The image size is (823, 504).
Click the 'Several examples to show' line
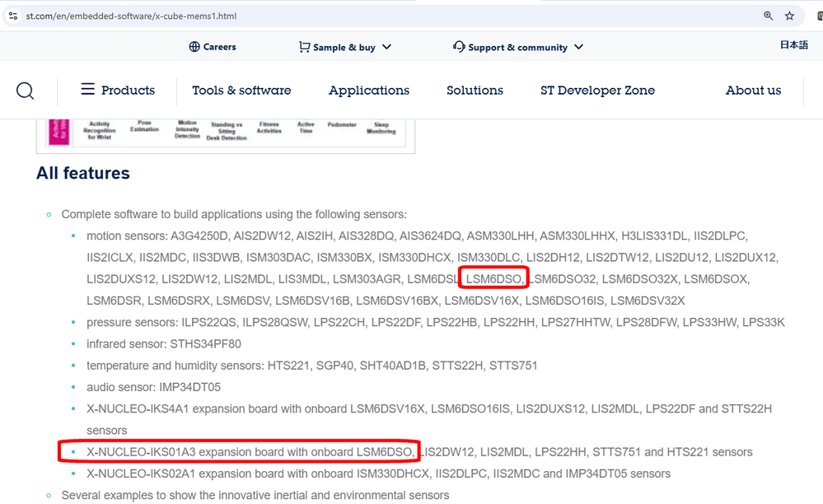pyautogui.click(x=255, y=495)
